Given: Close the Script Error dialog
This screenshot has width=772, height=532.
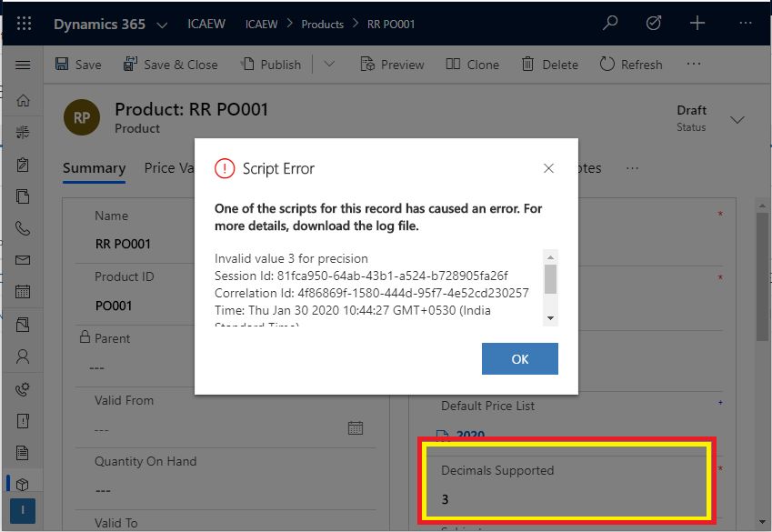Looking at the screenshot, I should tap(548, 168).
